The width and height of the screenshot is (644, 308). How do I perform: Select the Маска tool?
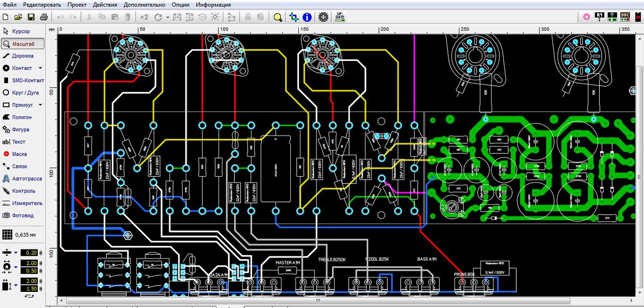click(x=22, y=154)
